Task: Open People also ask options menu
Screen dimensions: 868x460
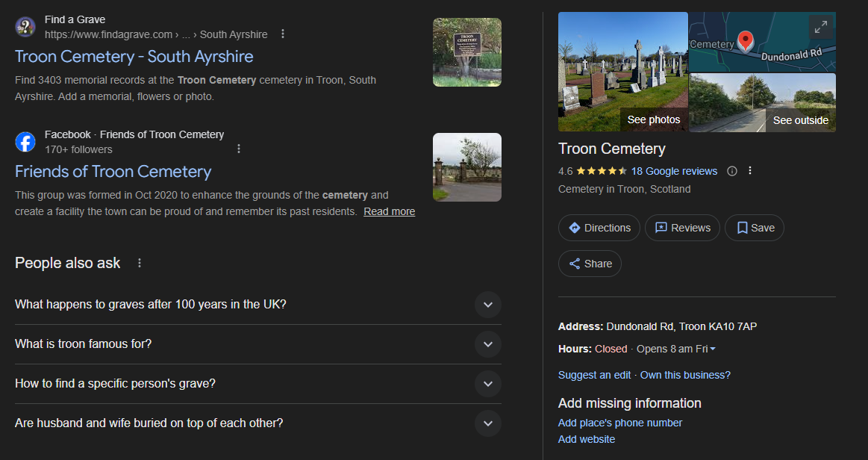Action: click(x=140, y=263)
